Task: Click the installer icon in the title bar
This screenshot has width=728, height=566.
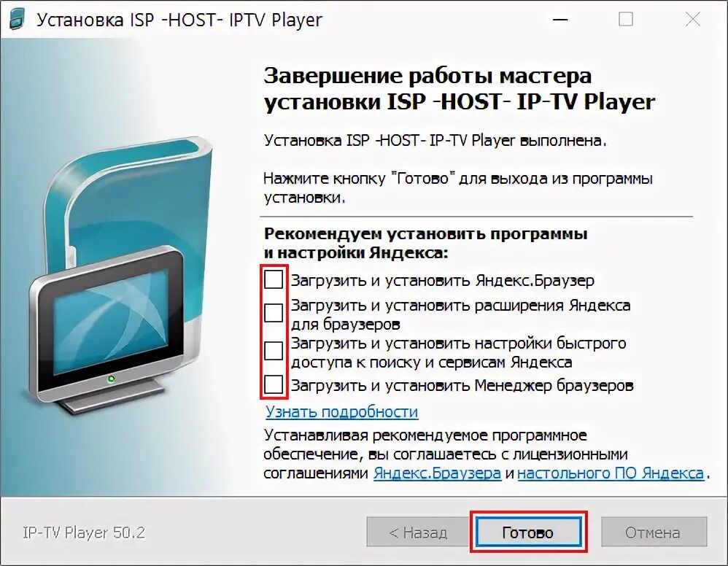Action: 17,20
